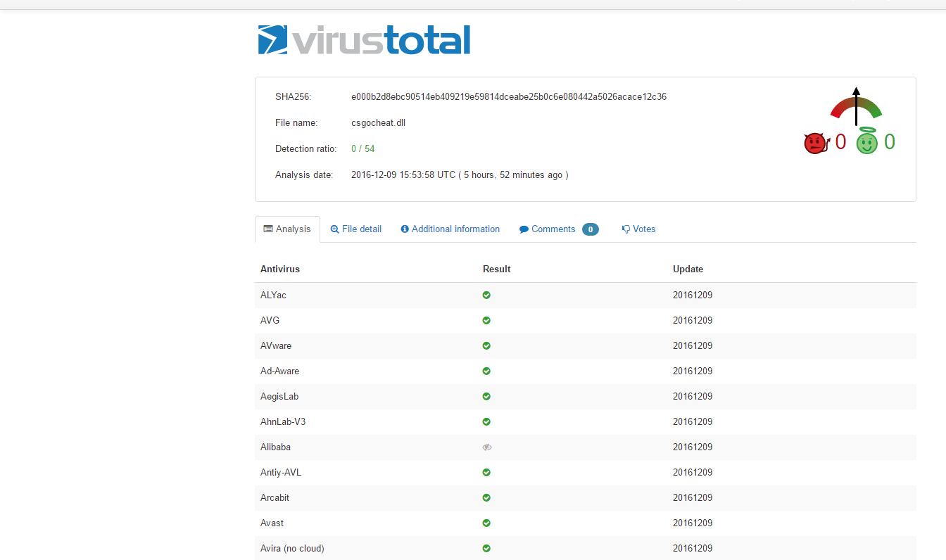Click the green check icon for AegisLab
Screen dimensions: 946x560
[x=486, y=396]
